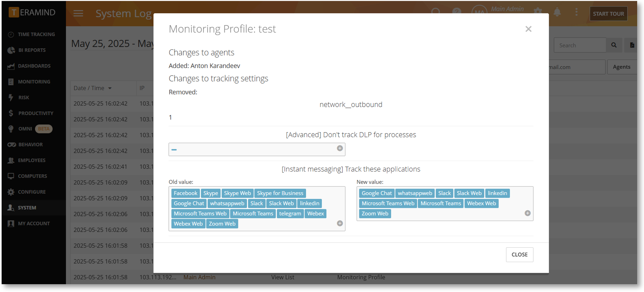
Task: Click the Facebook tag in Old value
Action: pyautogui.click(x=185, y=193)
